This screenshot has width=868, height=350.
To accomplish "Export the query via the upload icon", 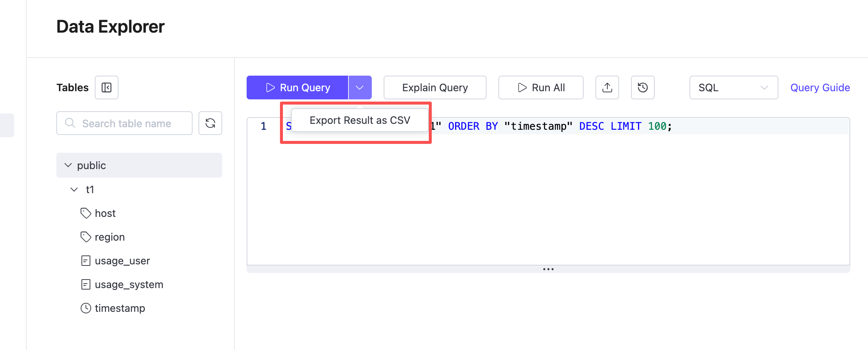I will 607,87.
